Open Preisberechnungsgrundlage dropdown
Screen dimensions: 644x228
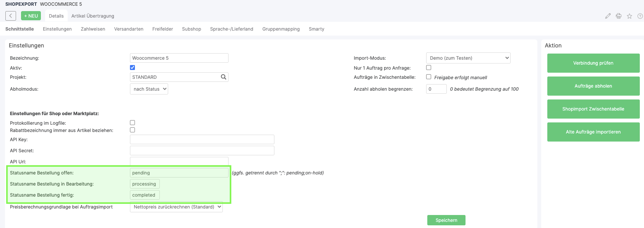(176, 207)
